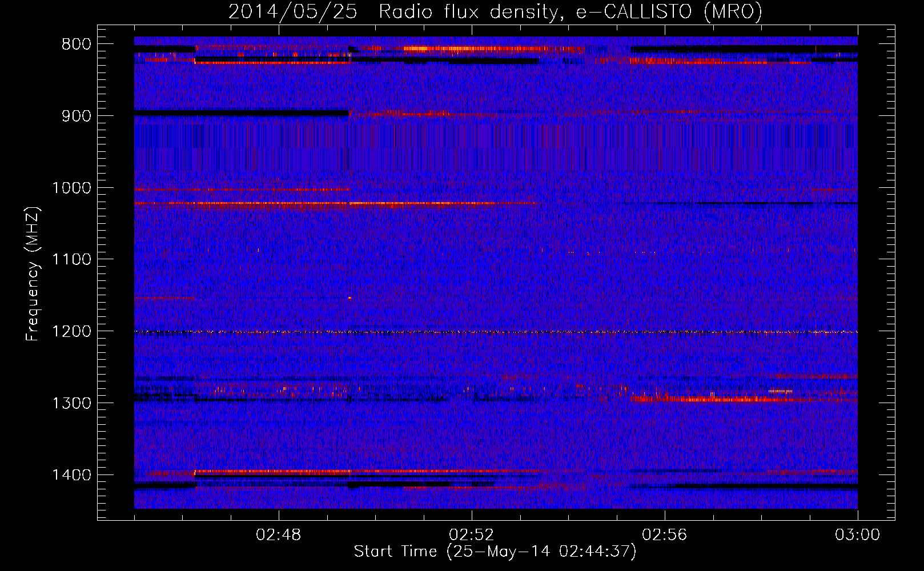Click the 900 frequency tick label
This screenshot has height=571, width=924.
click(x=77, y=116)
